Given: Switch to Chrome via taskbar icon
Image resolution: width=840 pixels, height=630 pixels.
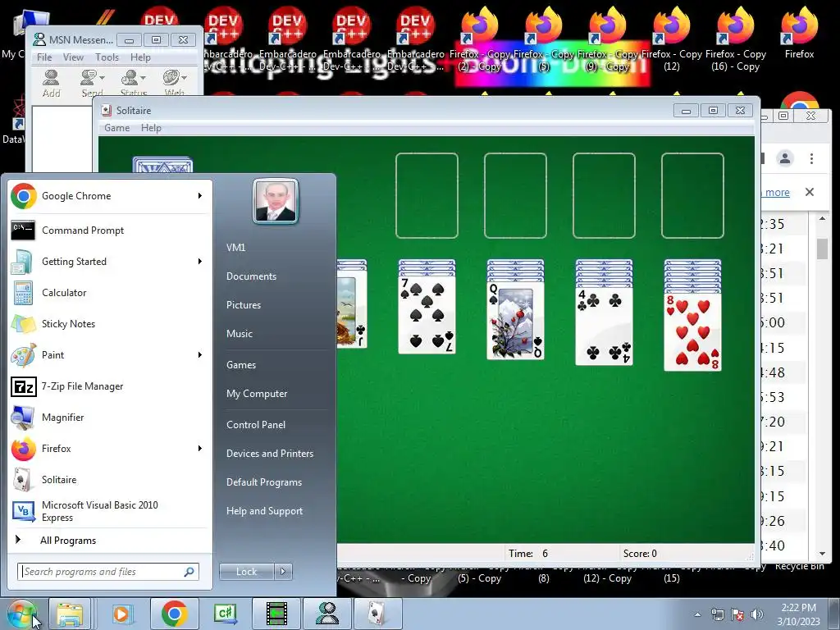Looking at the screenshot, I should [174, 614].
